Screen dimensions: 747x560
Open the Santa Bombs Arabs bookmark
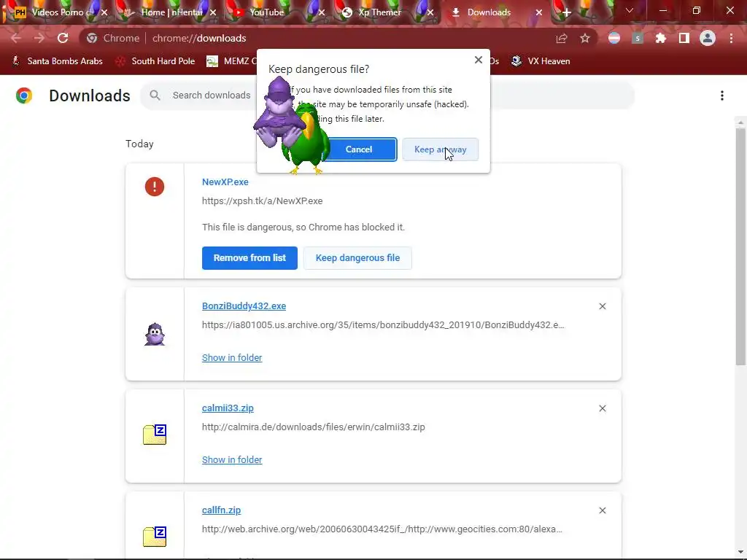[58, 61]
